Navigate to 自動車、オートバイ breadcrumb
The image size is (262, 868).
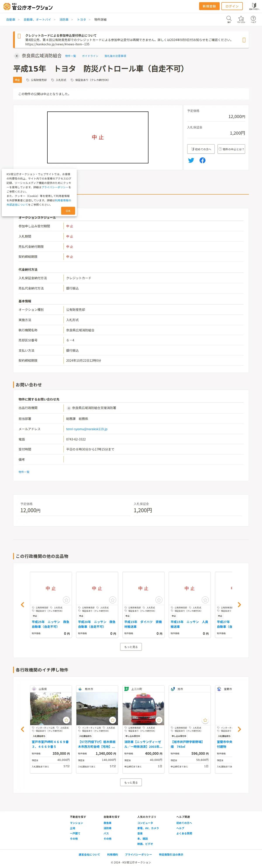pyautogui.click(x=37, y=20)
